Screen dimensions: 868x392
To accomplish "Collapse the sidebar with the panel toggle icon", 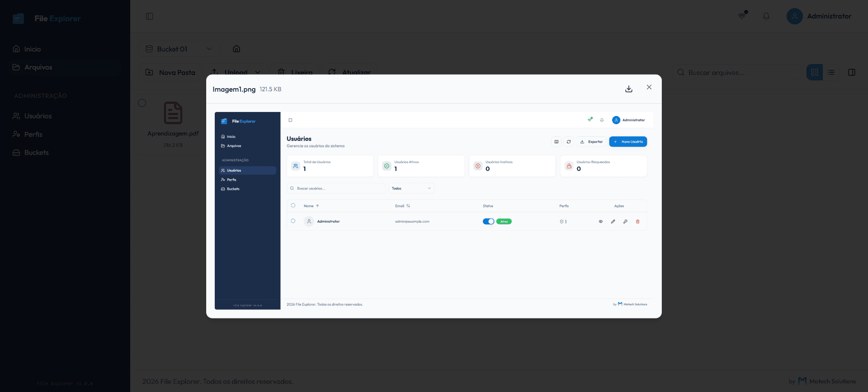I will click(x=150, y=16).
